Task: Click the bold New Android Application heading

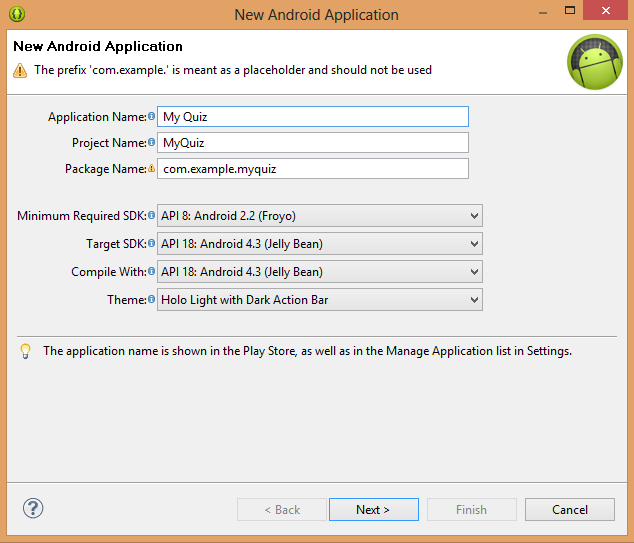Action: click(x=98, y=46)
